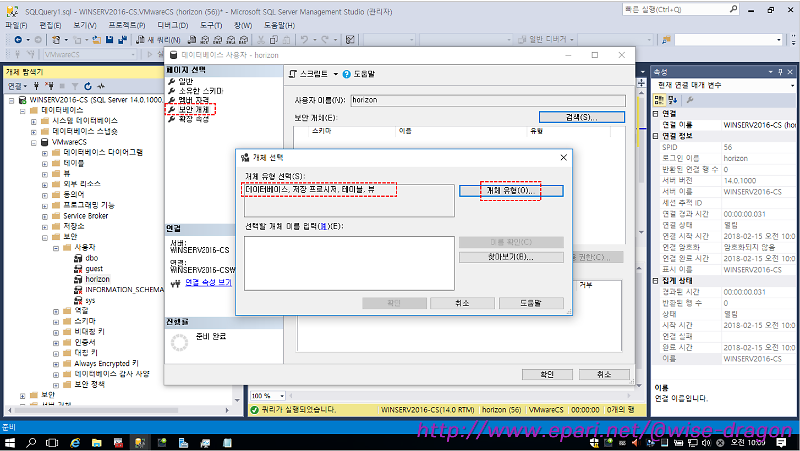Click the Browse (찾아보기) button

click(x=511, y=257)
